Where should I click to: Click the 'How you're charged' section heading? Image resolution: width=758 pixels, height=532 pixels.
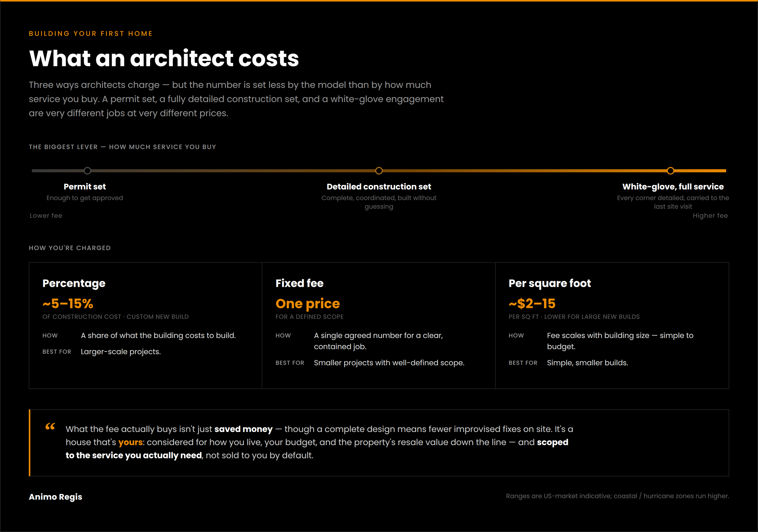(70, 248)
